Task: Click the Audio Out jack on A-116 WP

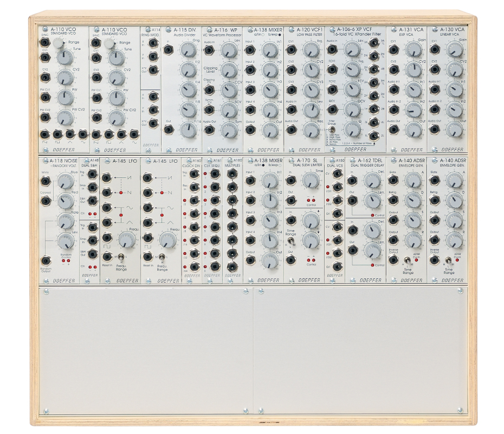Action: pos(210,129)
